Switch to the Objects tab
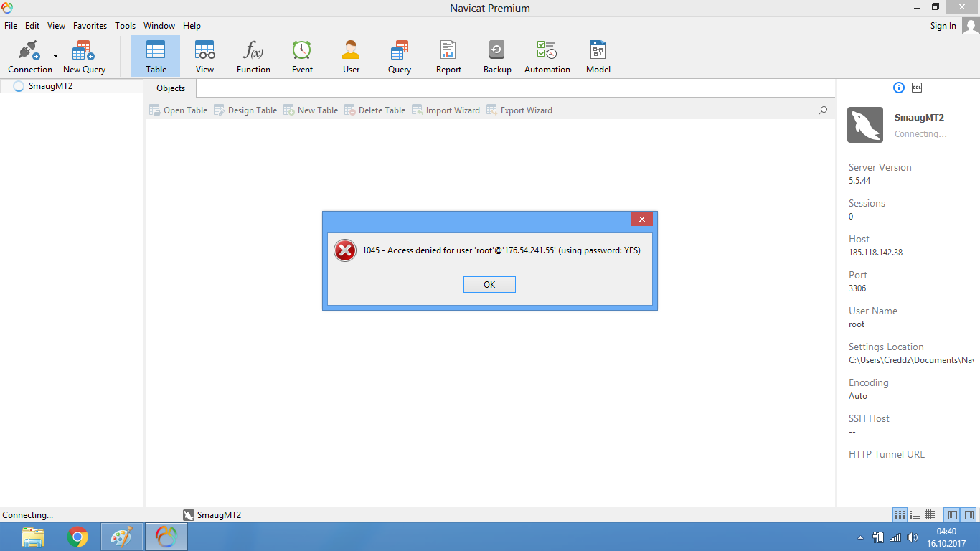The image size is (980, 551). point(171,88)
